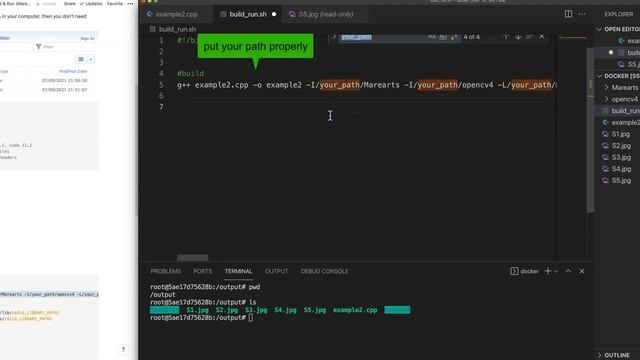Open the three-dot menu in document window
640x360 pixels.
(x=130, y=4)
